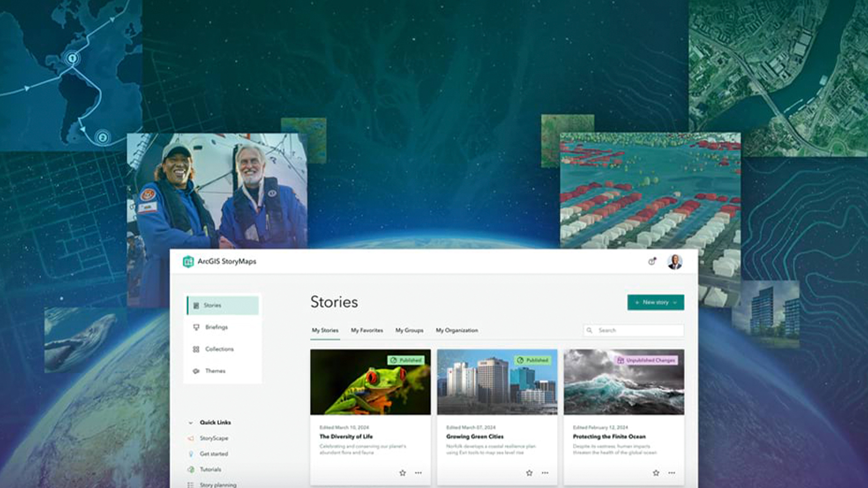
Task: Open more options for Protecting the Finite Ocean
Action: coord(672,473)
